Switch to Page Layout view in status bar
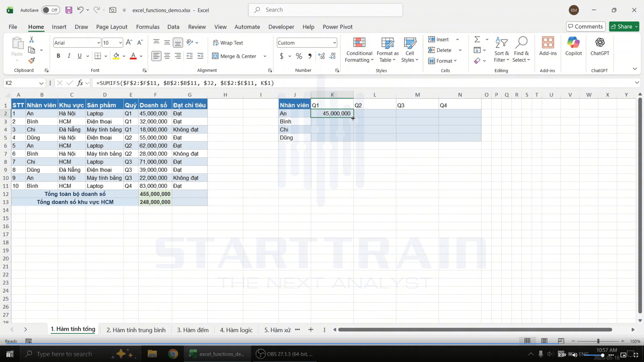The height and width of the screenshot is (362, 644). [544, 341]
